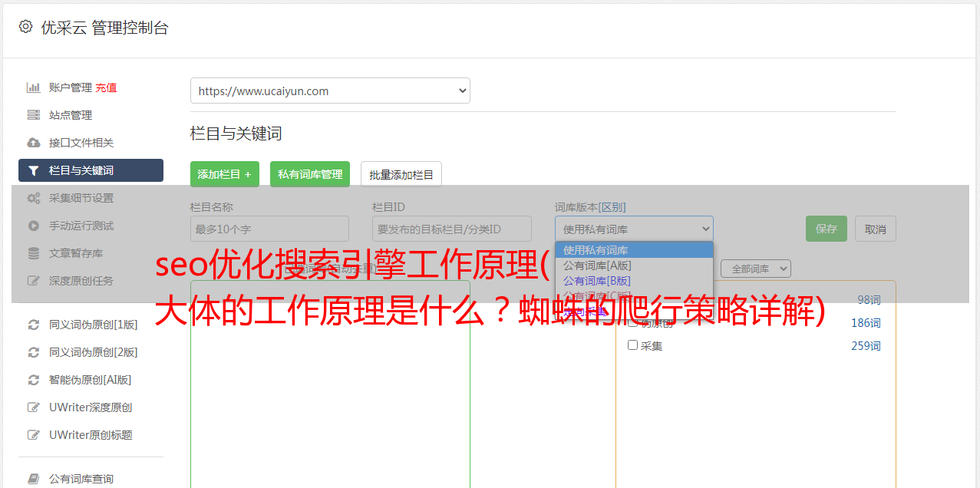Click the server icon beside 站点管理
Screen dimensions: 980x488
tap(34, 115)
